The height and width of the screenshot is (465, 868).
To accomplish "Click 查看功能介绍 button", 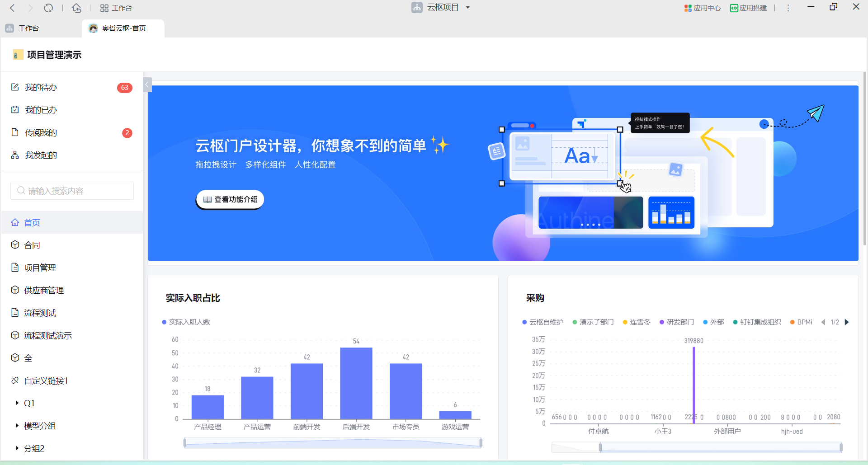I will [x=230, y=199].
